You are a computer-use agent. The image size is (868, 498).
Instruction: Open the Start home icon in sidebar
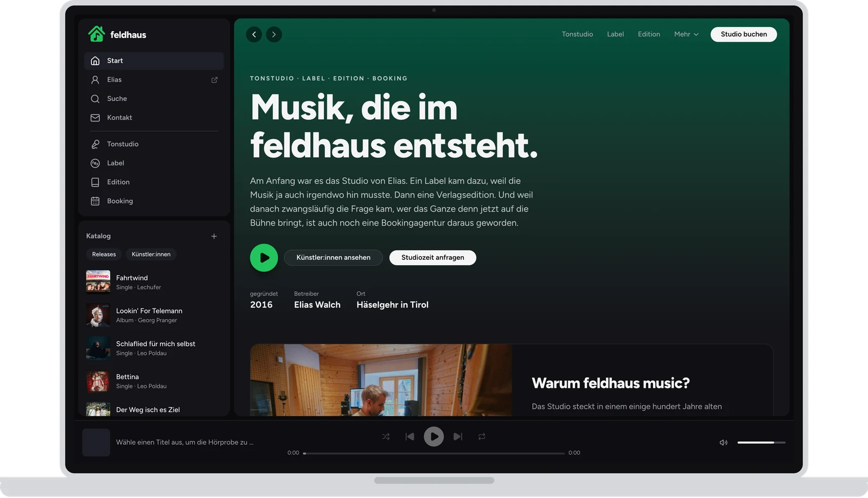[95, 61]
